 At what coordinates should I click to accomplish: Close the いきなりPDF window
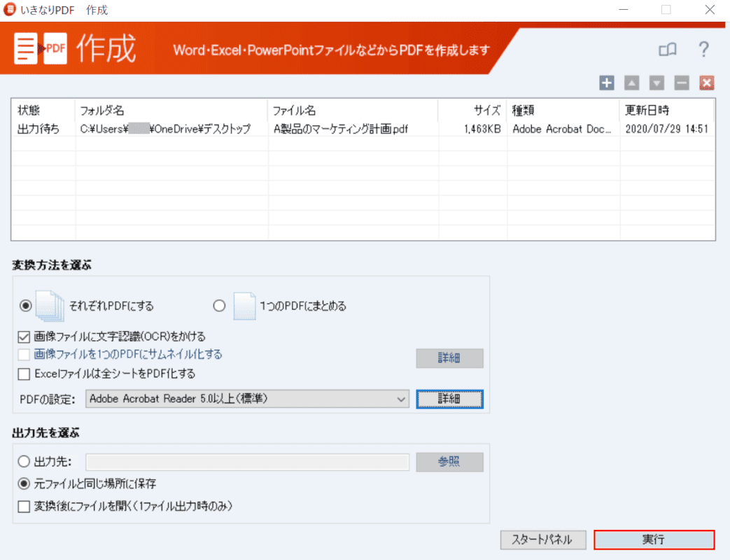(x=710, y=10)
